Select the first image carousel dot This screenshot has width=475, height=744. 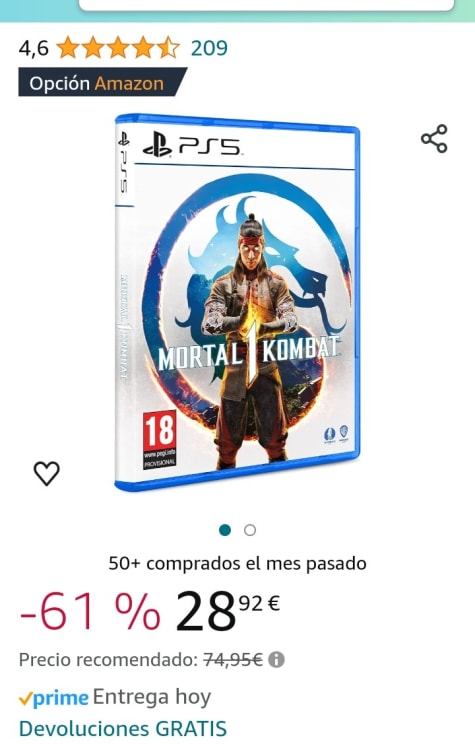tap(225, 530)
